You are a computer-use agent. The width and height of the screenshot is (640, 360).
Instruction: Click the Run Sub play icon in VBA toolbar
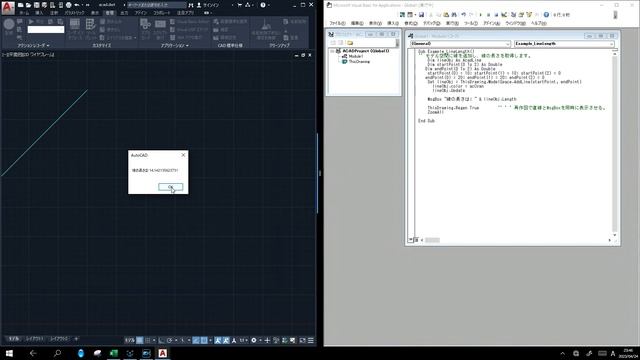[x=480, y=15]
